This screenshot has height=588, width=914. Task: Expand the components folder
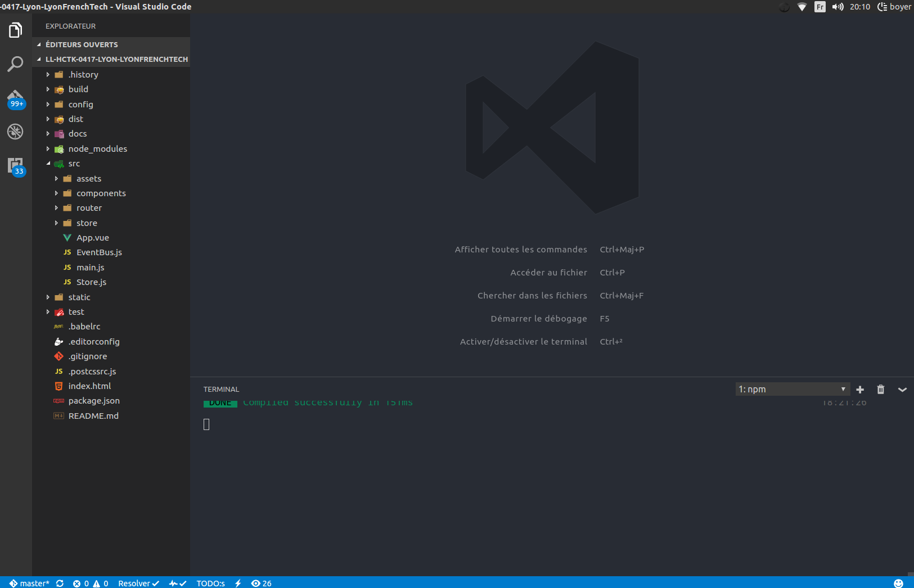coord(111,193)
